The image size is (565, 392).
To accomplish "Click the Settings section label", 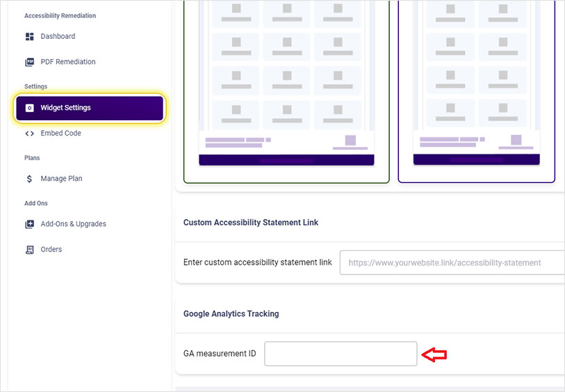I will coord(35,86).
